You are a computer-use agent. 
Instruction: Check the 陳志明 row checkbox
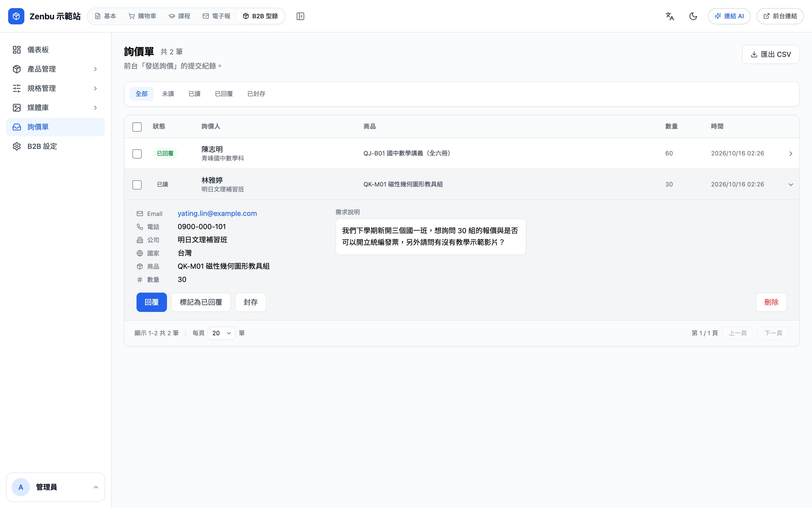pos(137,154)
